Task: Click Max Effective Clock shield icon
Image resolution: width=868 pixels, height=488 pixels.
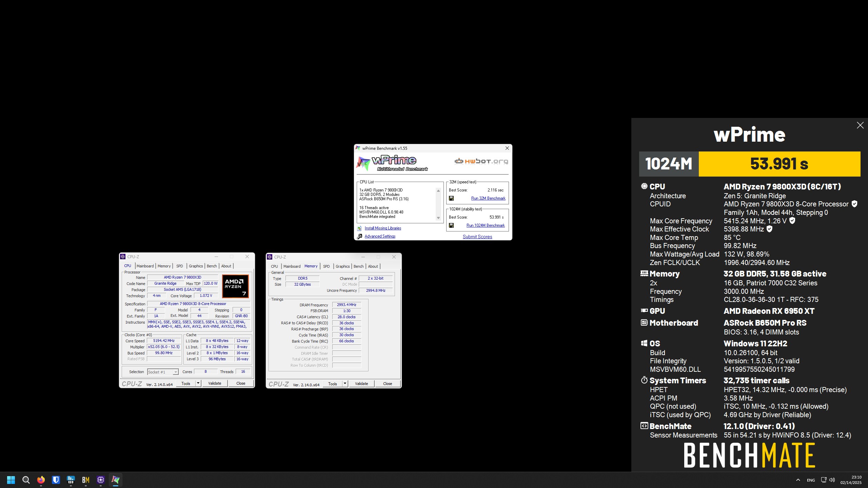Action: click(x=770, y=229)
